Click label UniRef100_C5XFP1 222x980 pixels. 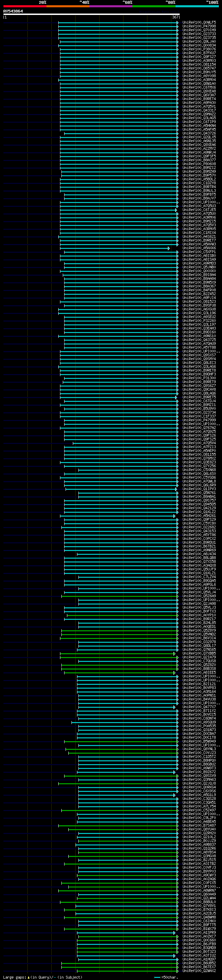pyautogui.click(x=199, y=252)
